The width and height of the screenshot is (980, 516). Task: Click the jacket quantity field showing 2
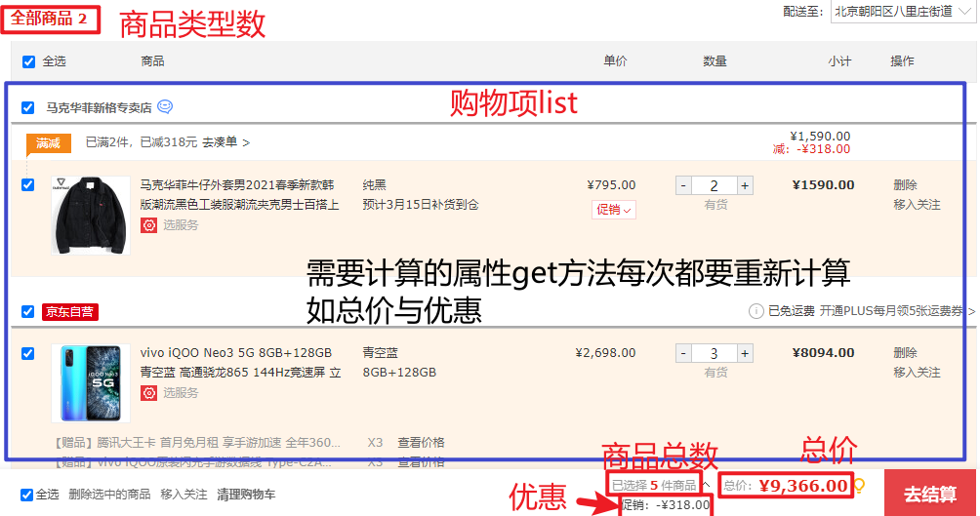point(714,185)
